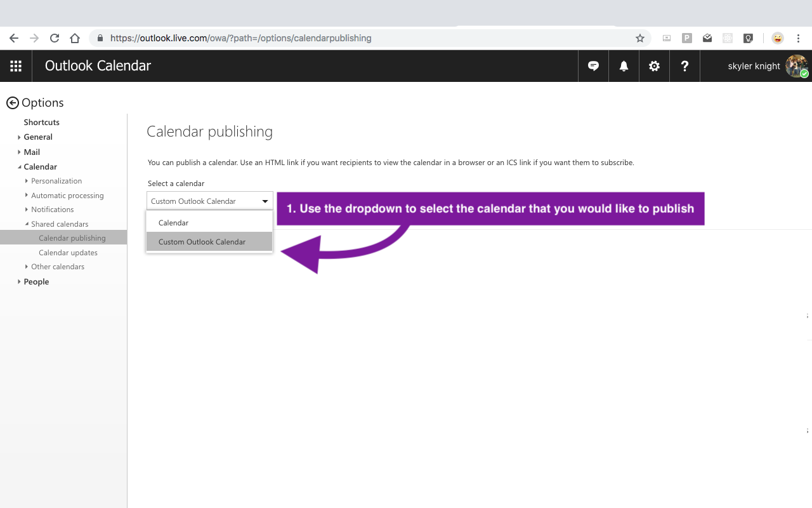The height and width of the screenshot is (508, 812).
Task: Expand the People section
Action: click(x=19, y=282)
